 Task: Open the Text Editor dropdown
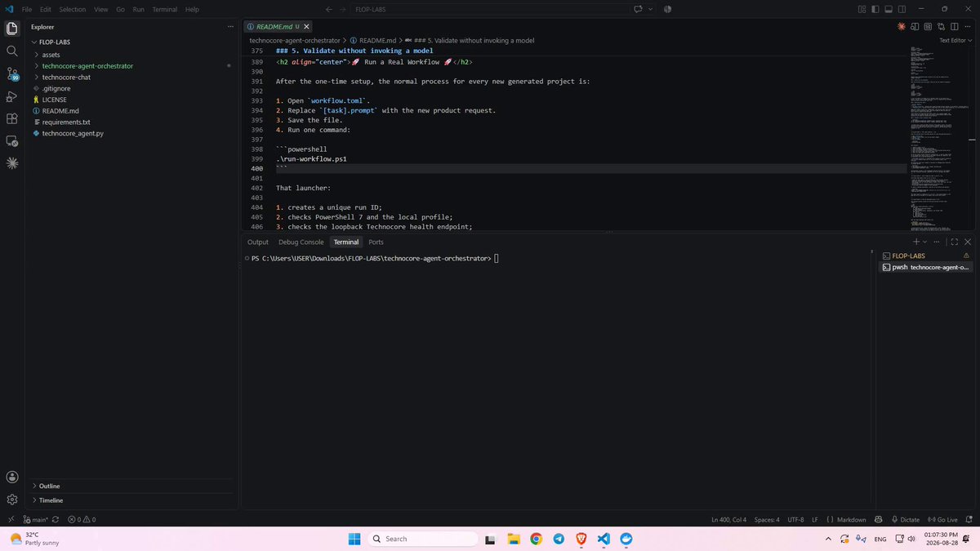(x=955, y=40)
